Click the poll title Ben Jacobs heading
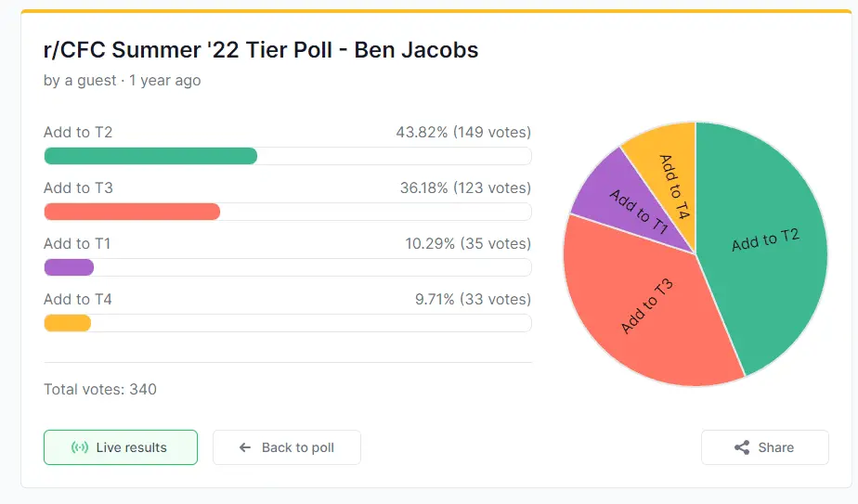Screen dimensions: 858x504 tap(261, 50)
